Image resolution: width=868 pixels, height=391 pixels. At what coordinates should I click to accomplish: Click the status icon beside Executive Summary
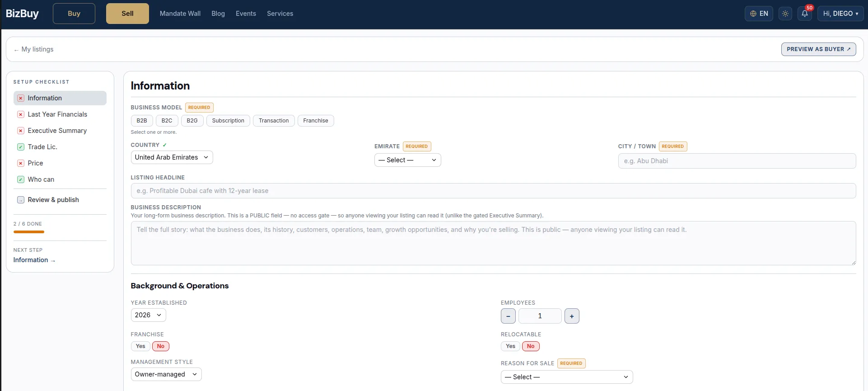tap(21, 131)
